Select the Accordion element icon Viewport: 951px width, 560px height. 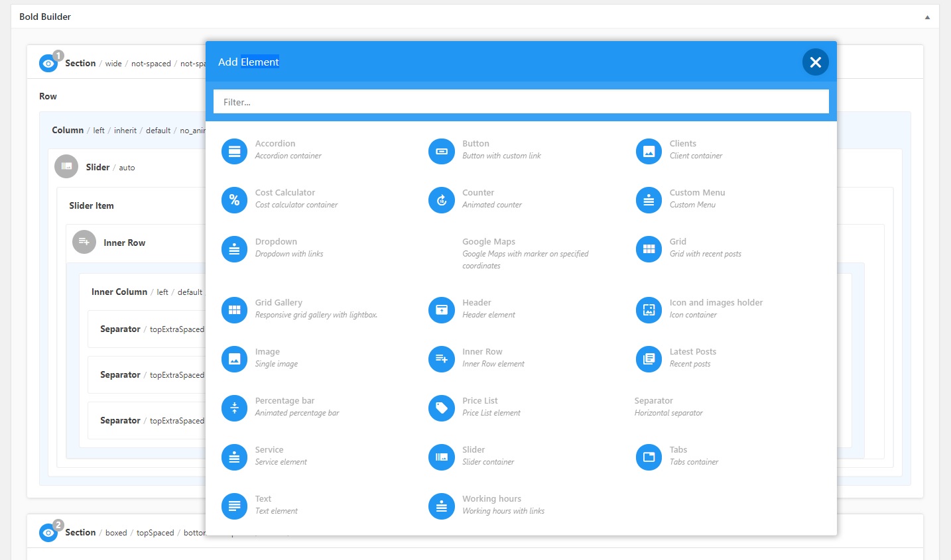tap(234, 152)
